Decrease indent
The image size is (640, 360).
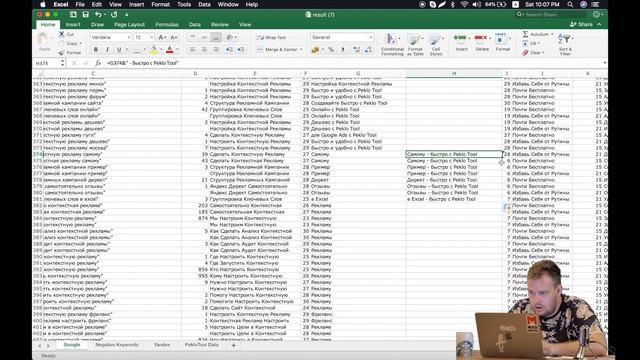pos(229,49)
